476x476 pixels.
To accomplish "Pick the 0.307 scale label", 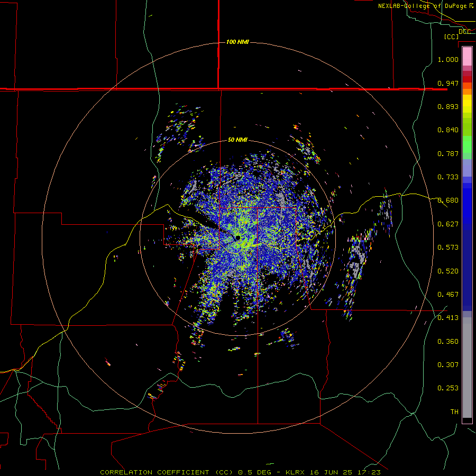I will [448, 365].
